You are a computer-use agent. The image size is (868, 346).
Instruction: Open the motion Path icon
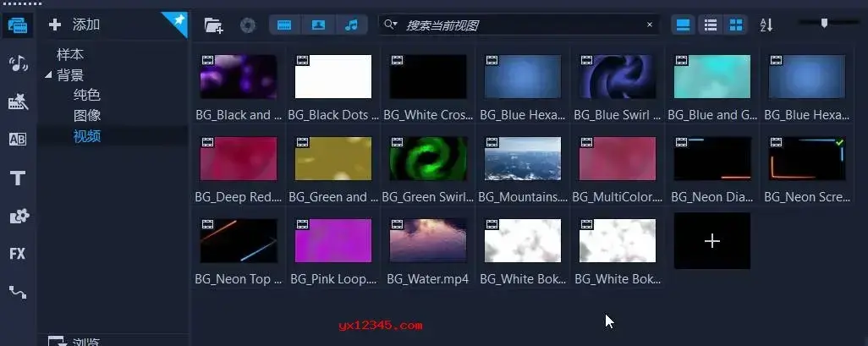tap(18, 293)
